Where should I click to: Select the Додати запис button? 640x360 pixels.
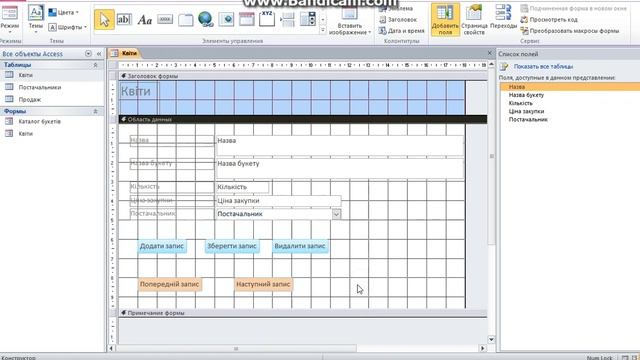pos(162,246)
